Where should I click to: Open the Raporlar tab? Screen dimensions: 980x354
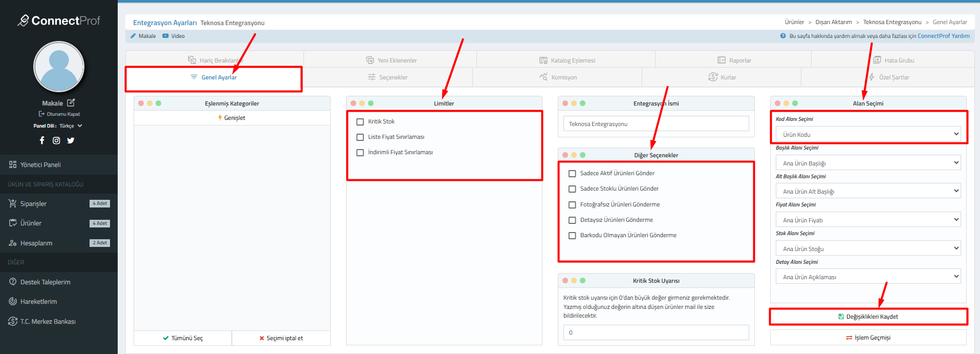point(734,60)
